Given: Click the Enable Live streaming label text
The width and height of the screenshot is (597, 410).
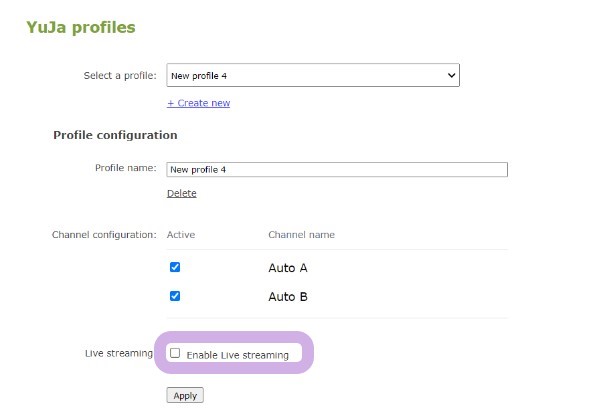Looking at the screenshot, I should pos(238,355).
